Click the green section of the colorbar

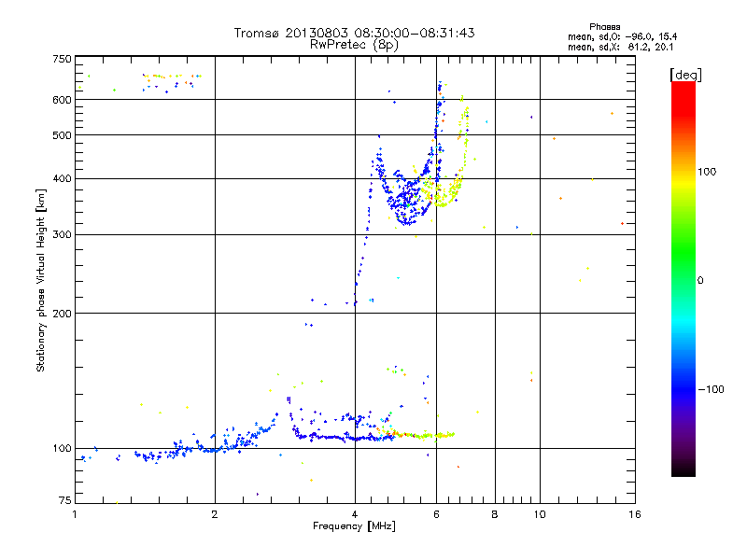684,252
